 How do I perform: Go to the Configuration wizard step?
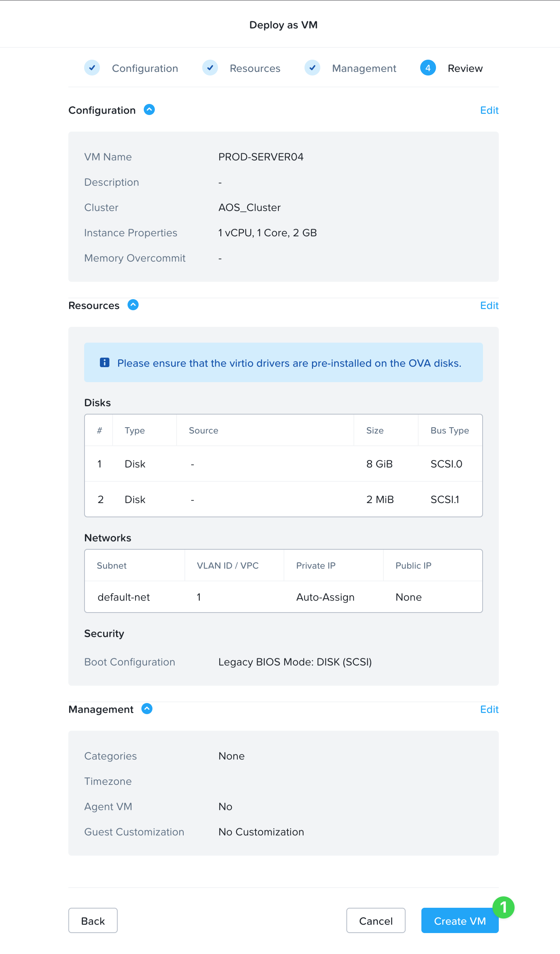tap(145, 68)
